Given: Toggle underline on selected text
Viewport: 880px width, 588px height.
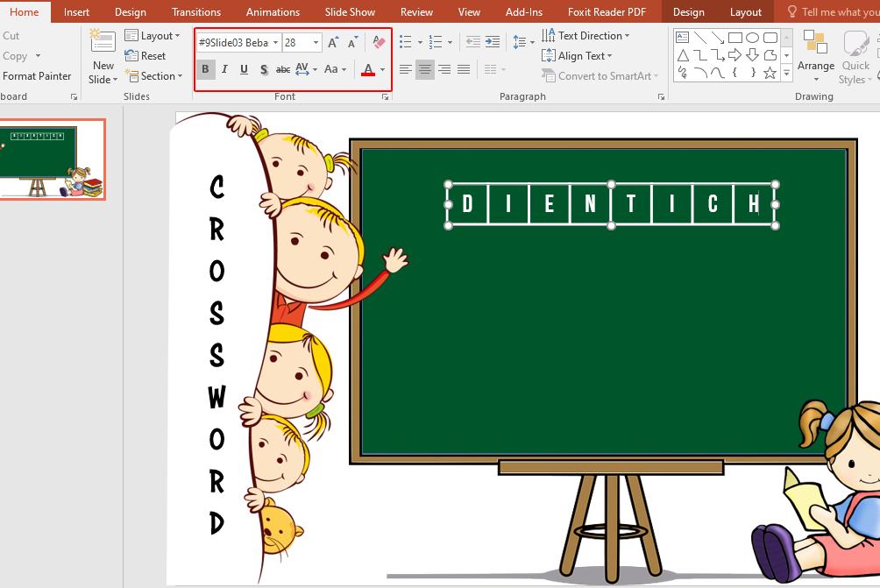Looking at the screenshot, I should point(244,68).
